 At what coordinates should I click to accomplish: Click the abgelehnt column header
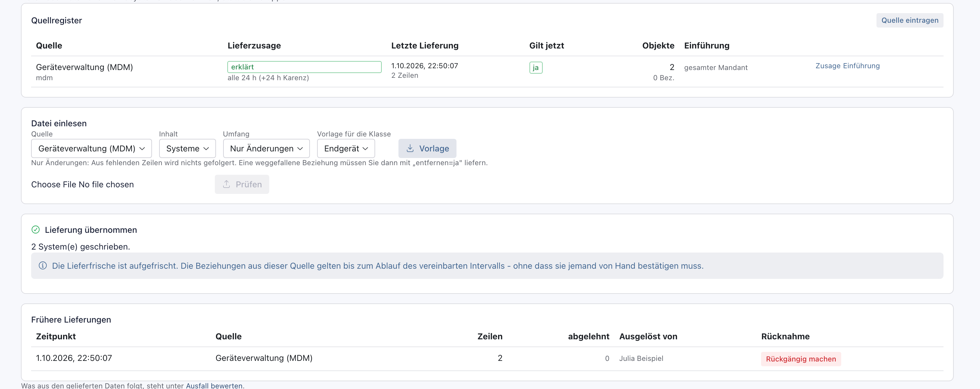pyautogui.click(x=588, y=336)
